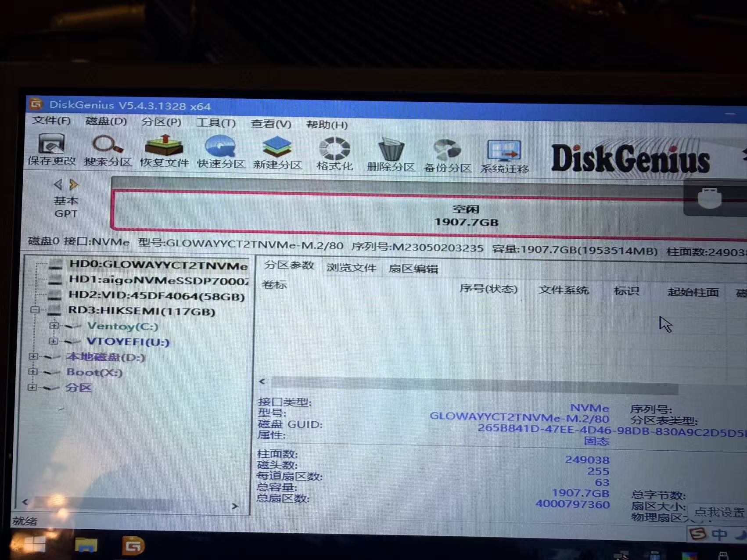The width and height of the screenshot is (747, 560).
Task: Open the 工具(T) menu
Action: pos(216,123)
